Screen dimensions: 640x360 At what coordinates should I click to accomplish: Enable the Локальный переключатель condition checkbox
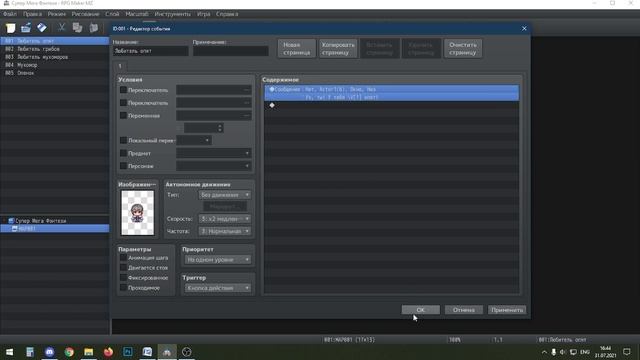pos(123,140)
